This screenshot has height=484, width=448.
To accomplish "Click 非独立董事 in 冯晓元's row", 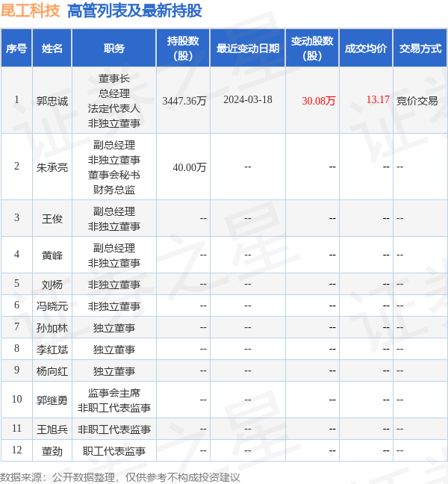I will 114,306.
